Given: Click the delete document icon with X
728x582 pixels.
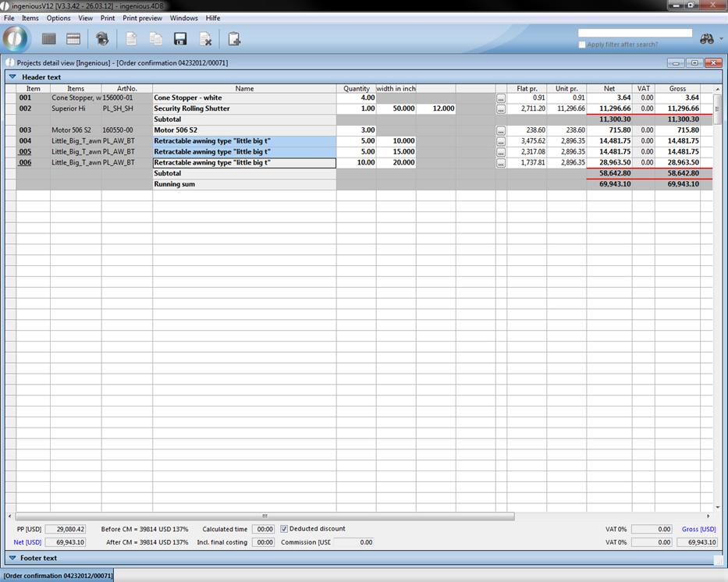Looking at the screenshot, I should click(x=205, y=39).
